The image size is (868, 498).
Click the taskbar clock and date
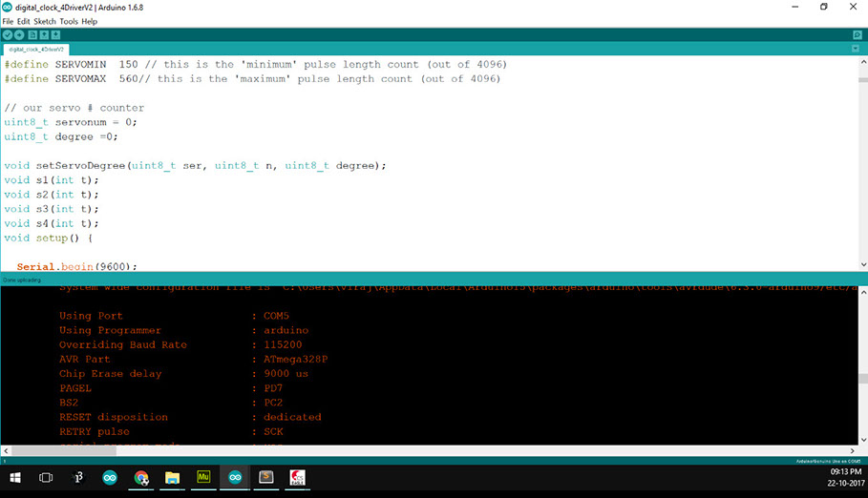846,477
